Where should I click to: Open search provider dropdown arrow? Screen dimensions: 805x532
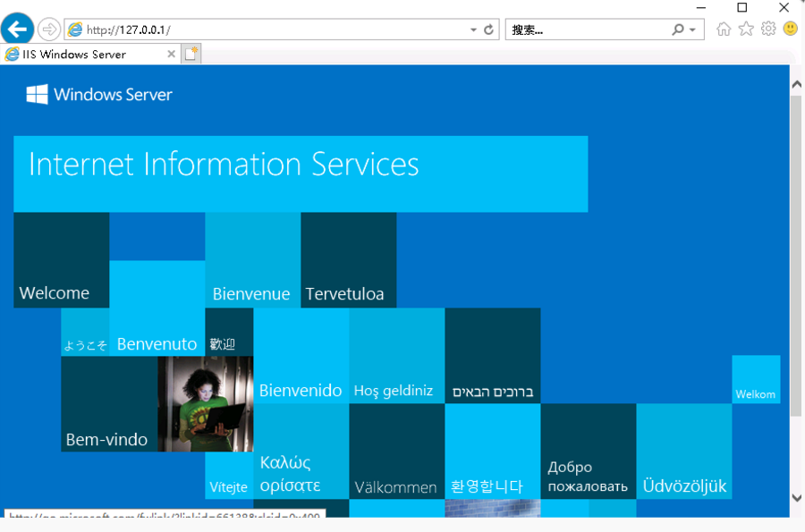click(x=692, y=30)
